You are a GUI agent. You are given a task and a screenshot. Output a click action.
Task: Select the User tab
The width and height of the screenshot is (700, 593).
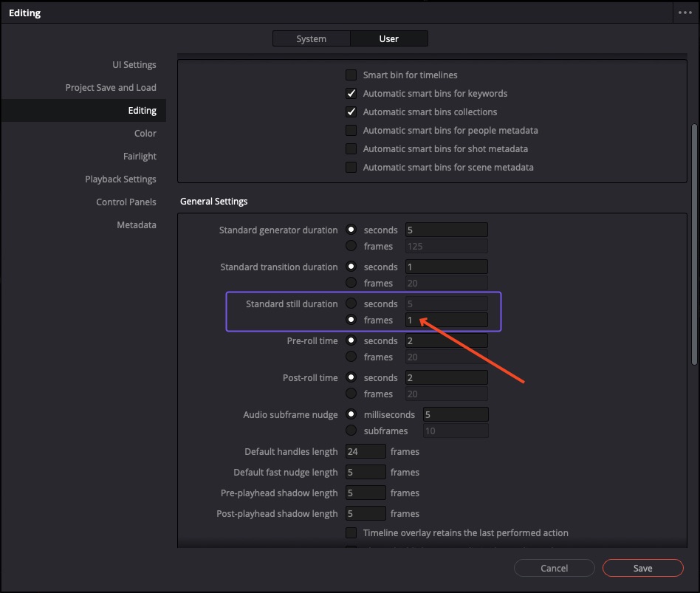tap(388, 38)
